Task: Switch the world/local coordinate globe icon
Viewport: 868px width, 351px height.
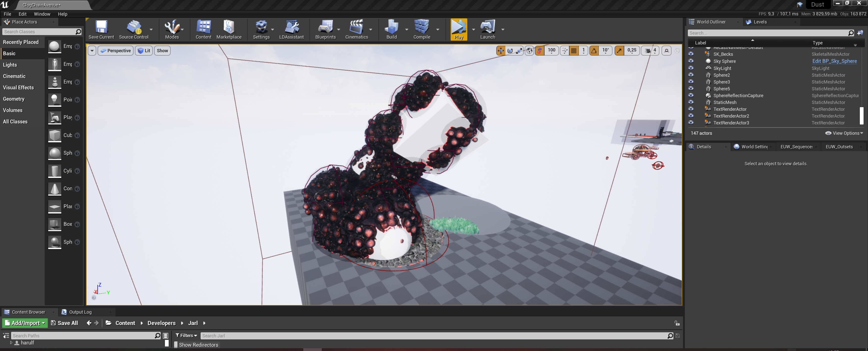Action: coord(530,50)
